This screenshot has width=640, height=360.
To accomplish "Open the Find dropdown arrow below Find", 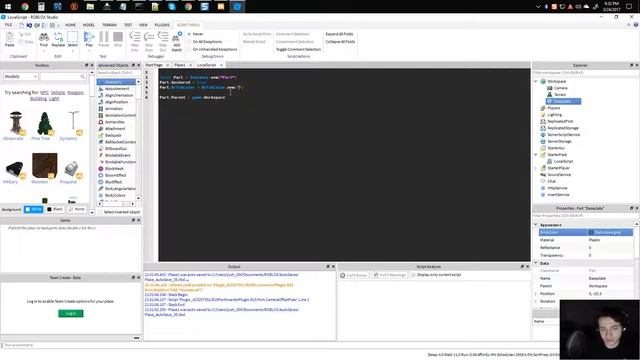I will (x=44, y=51).
